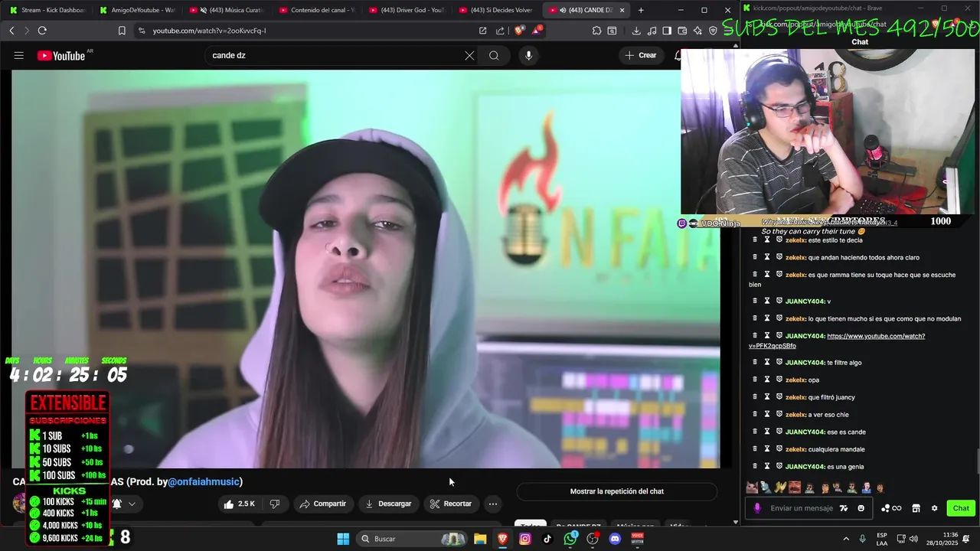Switch to Stream - Kick Dashboard tab
This screenshot has height=551, width=980.
(47, 10)
